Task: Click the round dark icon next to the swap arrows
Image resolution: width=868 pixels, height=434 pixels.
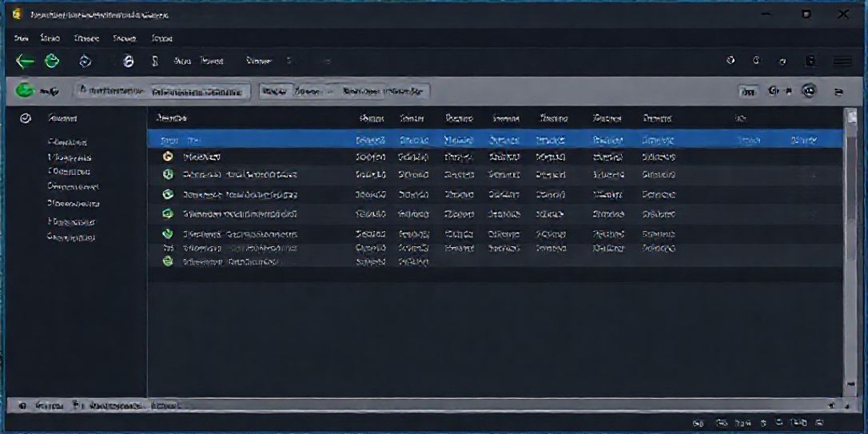Action: click(x=809, y=91)
